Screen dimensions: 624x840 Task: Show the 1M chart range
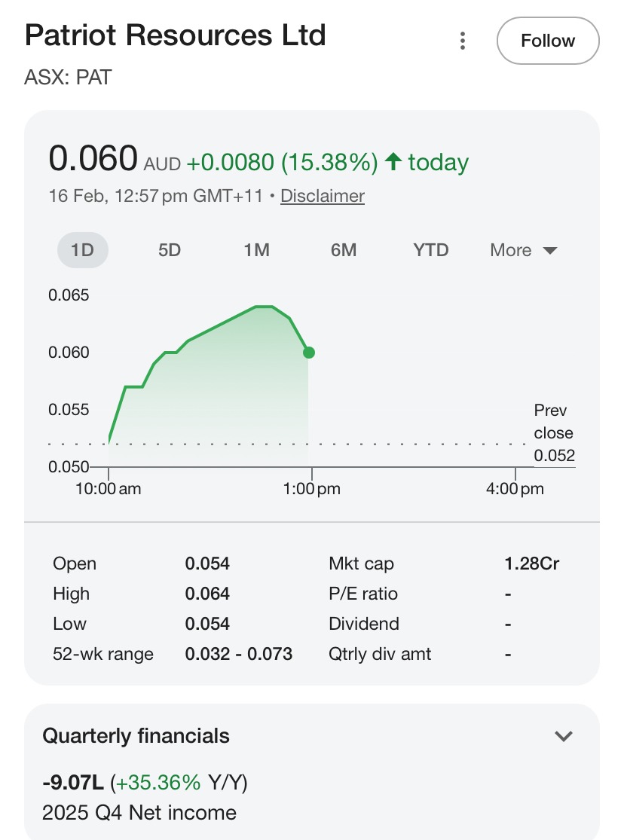[256, 250]
